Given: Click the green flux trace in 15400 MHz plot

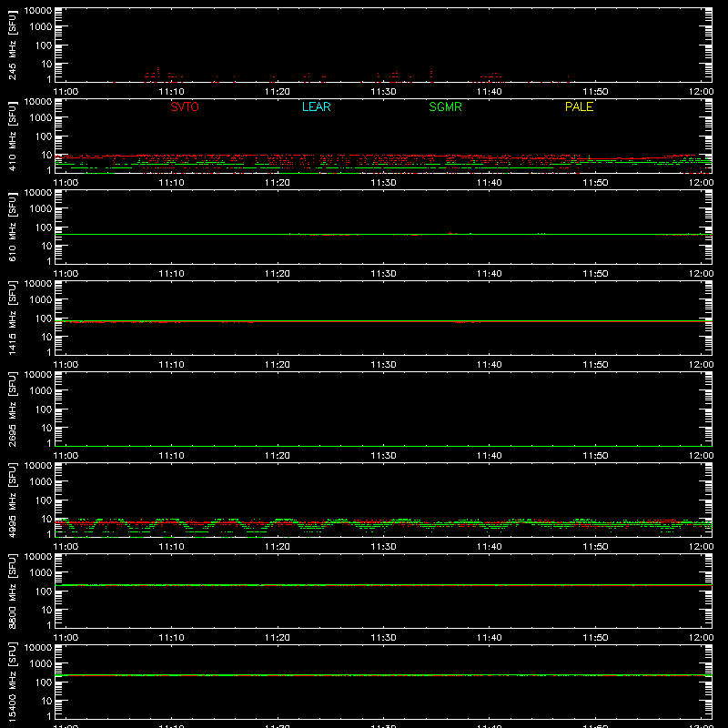Looking at the screenshot, I should [x=383, y=675].
